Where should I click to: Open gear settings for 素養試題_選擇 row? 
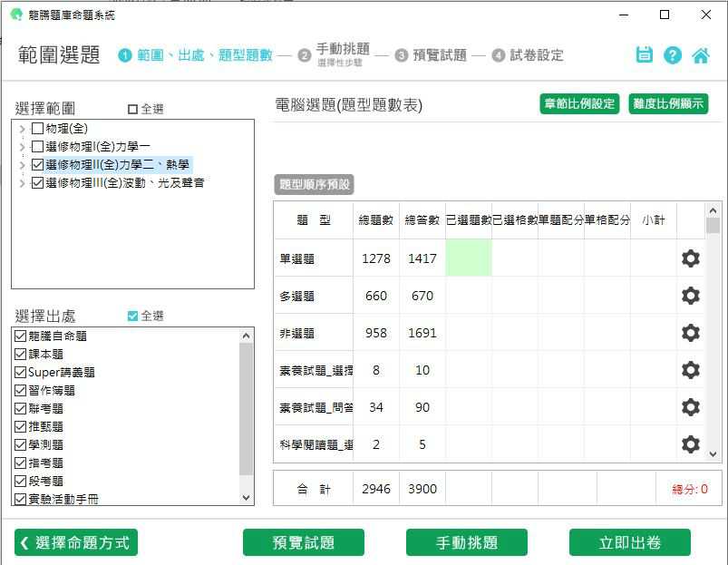691,369
